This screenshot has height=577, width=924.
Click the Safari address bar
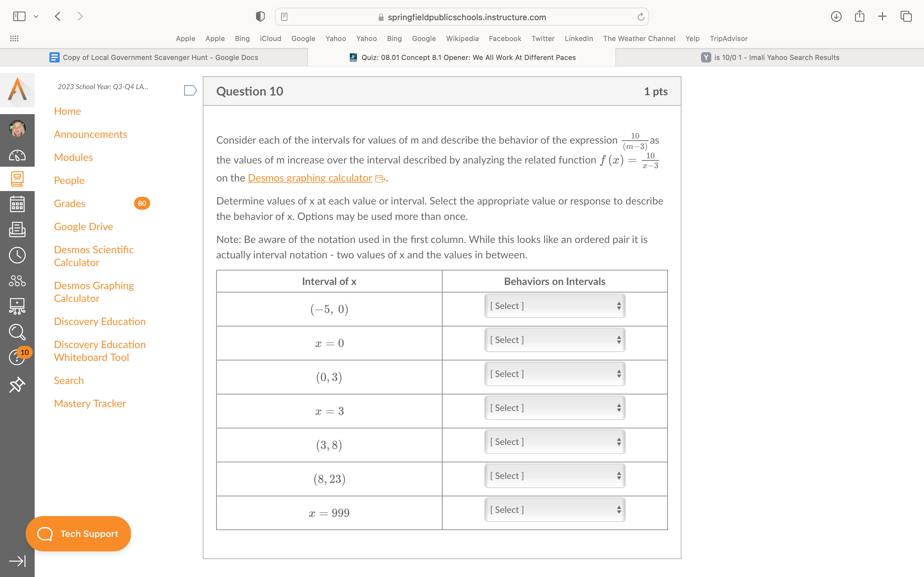[x=462, y=17]
